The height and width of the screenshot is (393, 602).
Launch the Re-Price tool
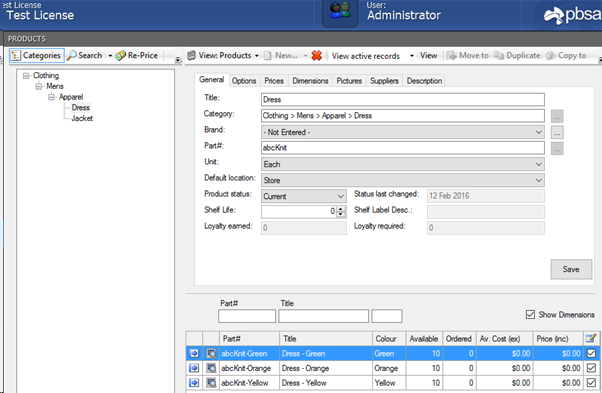coord(137,55)
